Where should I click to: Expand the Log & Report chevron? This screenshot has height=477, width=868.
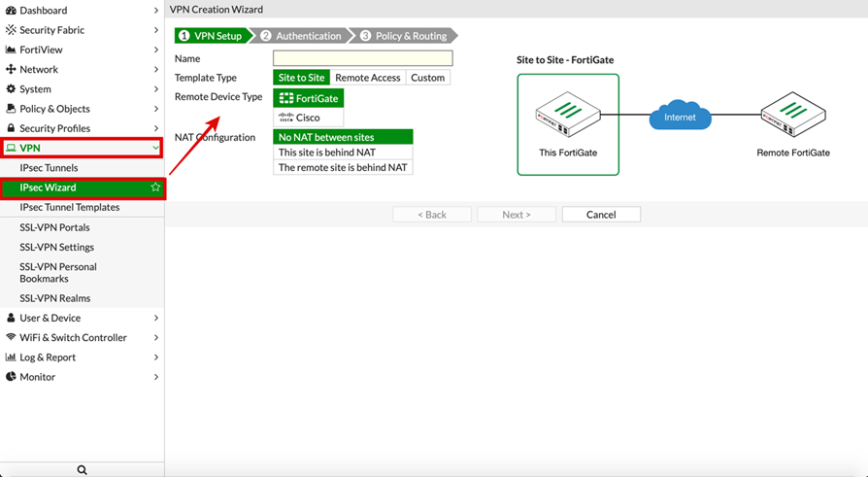click(x=156, y=357)
